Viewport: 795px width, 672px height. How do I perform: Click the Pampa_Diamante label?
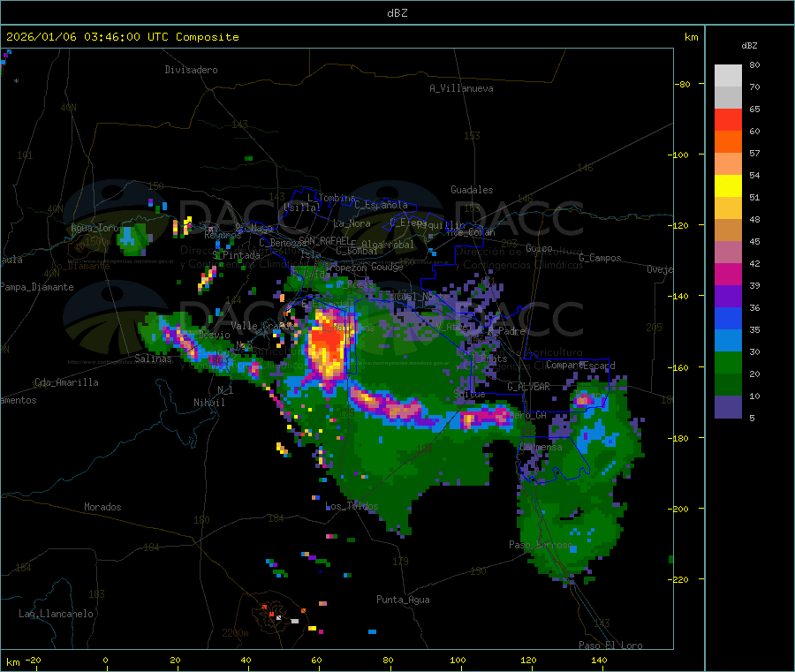point(37,287)
